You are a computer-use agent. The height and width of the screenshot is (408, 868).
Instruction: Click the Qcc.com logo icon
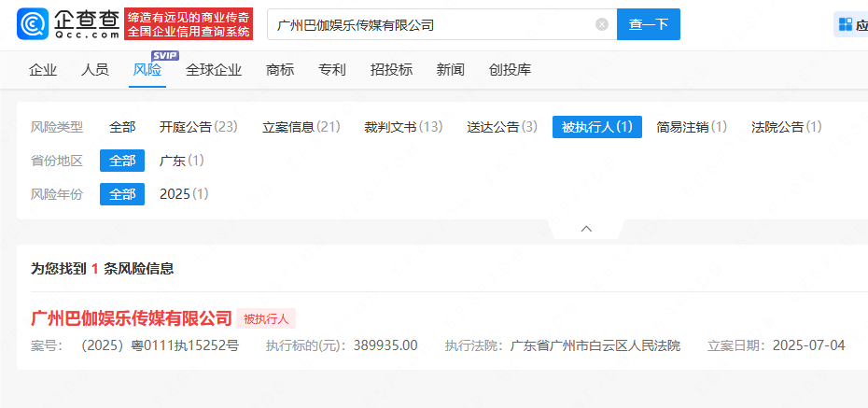pyautogui.click(x=33, y=23)
